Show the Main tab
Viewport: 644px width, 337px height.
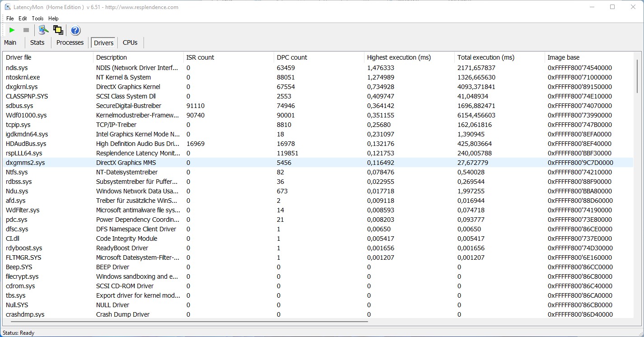[x=10, y=42]
